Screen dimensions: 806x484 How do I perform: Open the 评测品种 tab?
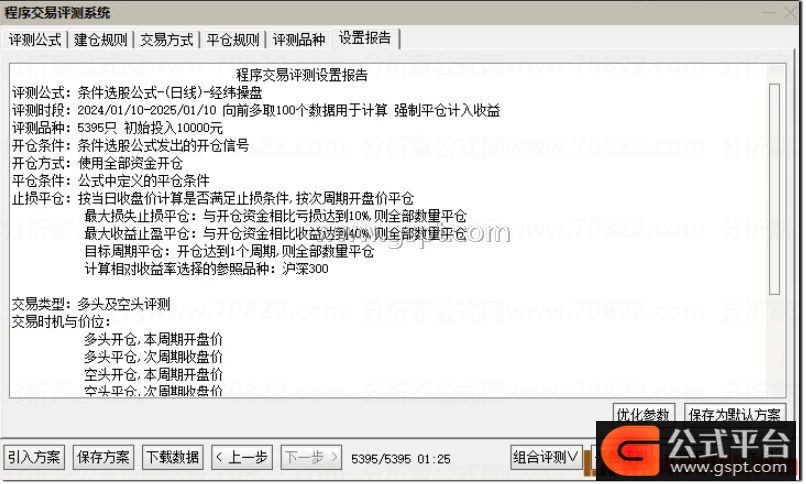point(299,40)
